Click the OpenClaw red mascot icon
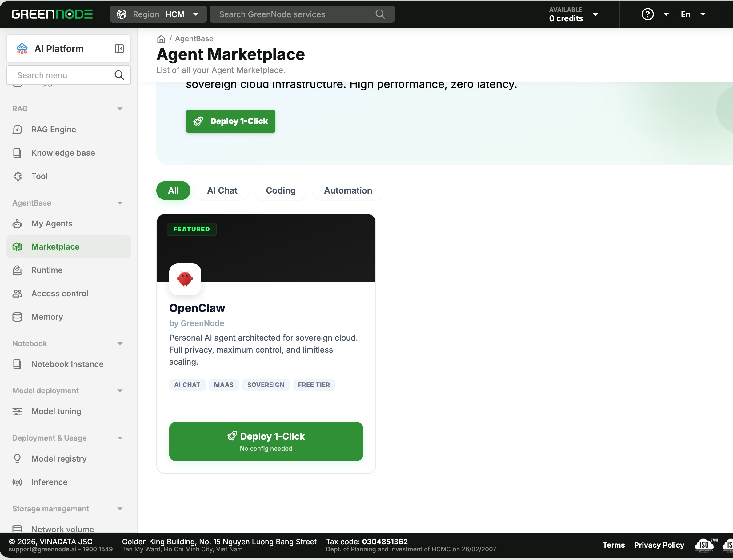Viewport: 733px width, 560px height. click(x=185, y=279)
